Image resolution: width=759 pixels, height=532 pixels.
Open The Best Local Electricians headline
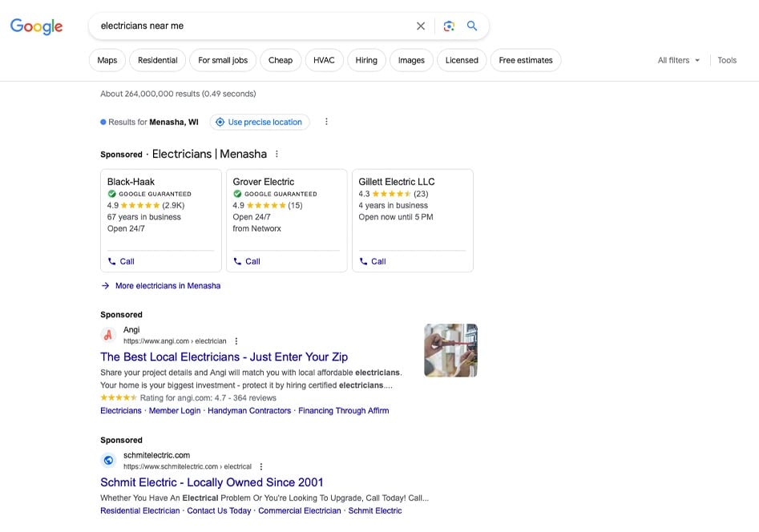click(224, 357)
